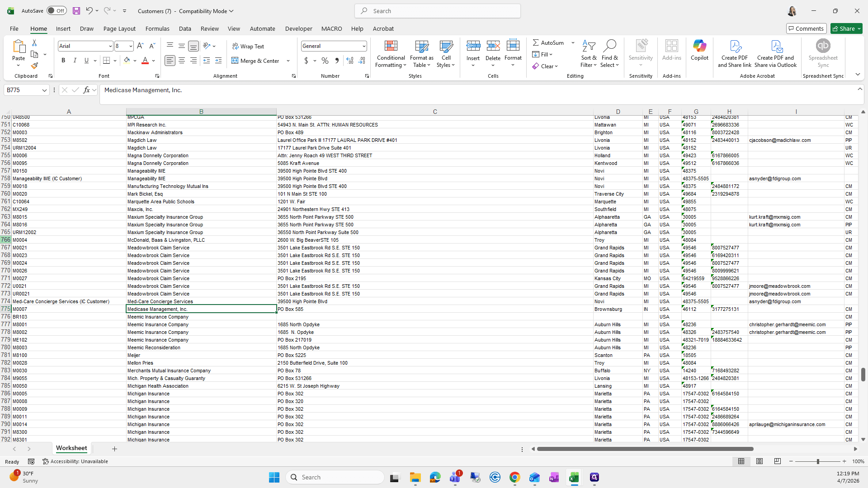The height and width of the screenshot is (488, 868).
Task: Open the font size dropdown
Action: (131, 46)
